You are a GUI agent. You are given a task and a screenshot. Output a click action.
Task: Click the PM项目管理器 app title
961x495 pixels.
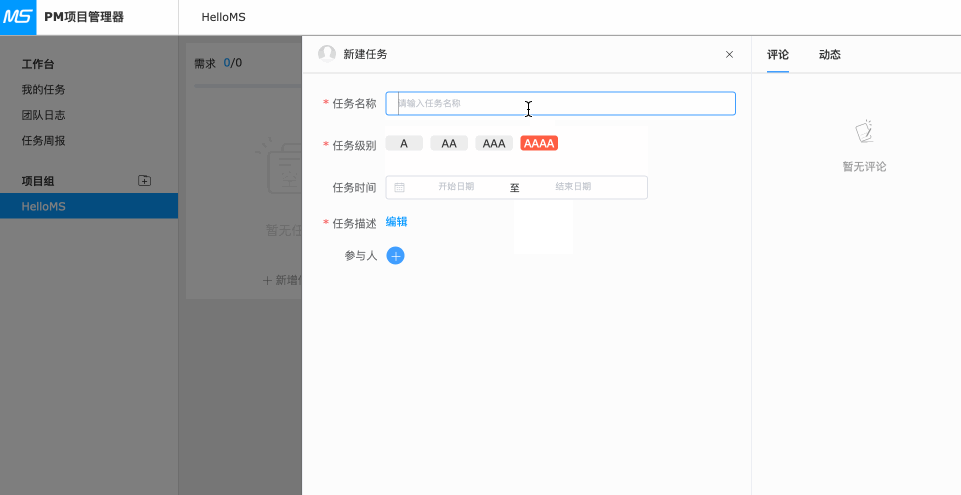click(x=84, y=17)
